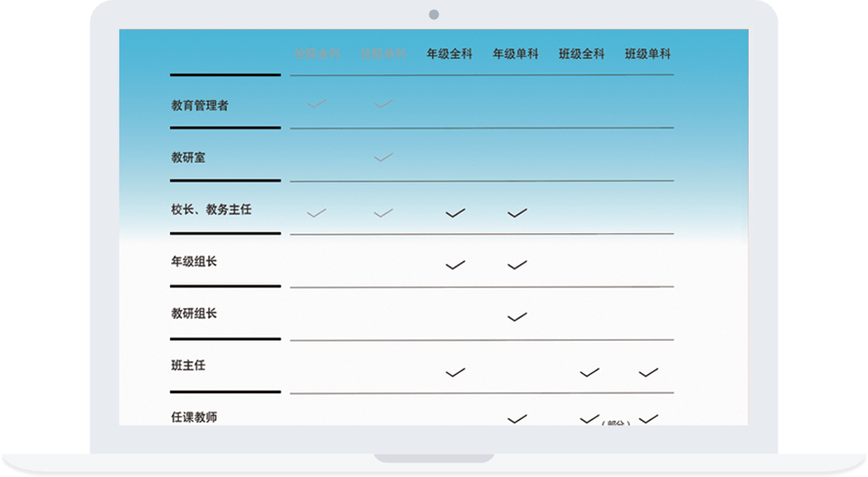Click the 教育管理者 校际全科 checkmark
Image resolution: width=868 pixels, height=477 pixels.
tap(316, 106)
